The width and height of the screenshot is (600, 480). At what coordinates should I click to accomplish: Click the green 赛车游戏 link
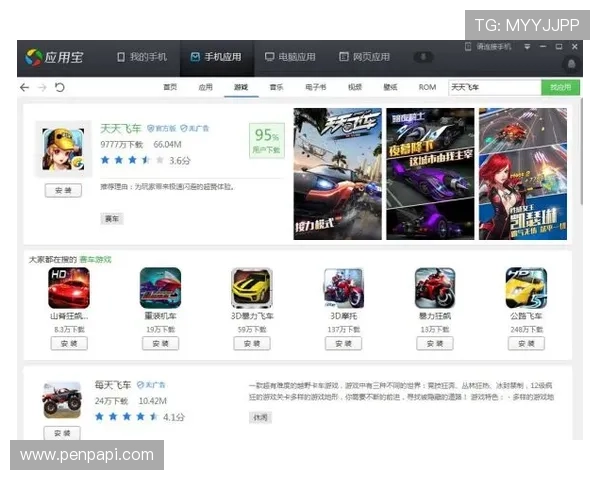(96, 260)
